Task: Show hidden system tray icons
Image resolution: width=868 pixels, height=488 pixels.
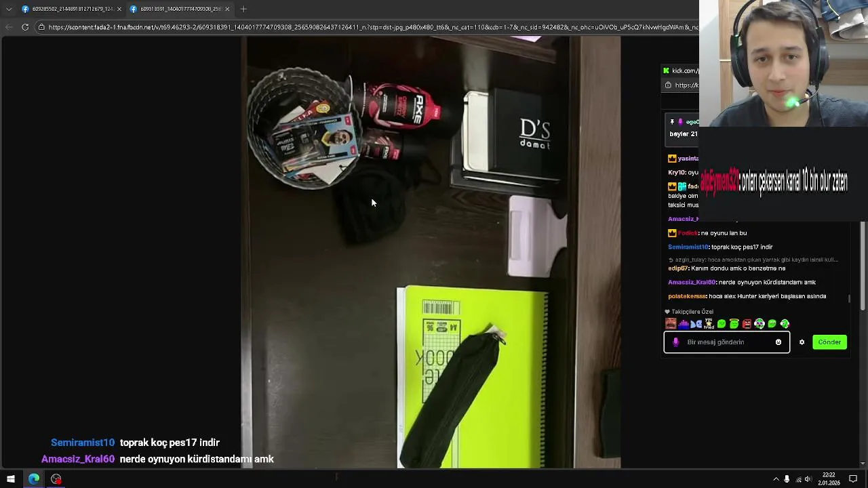Action: pos(776,479)
